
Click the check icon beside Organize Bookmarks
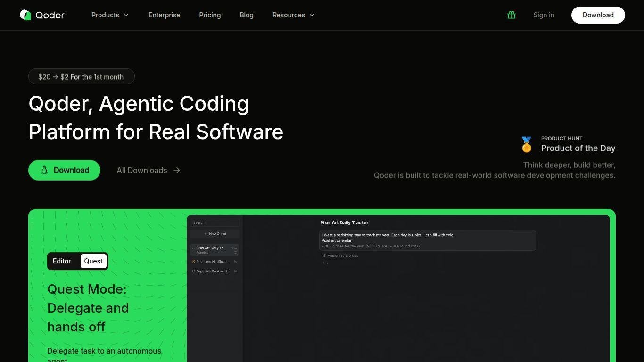click(193, 271)
